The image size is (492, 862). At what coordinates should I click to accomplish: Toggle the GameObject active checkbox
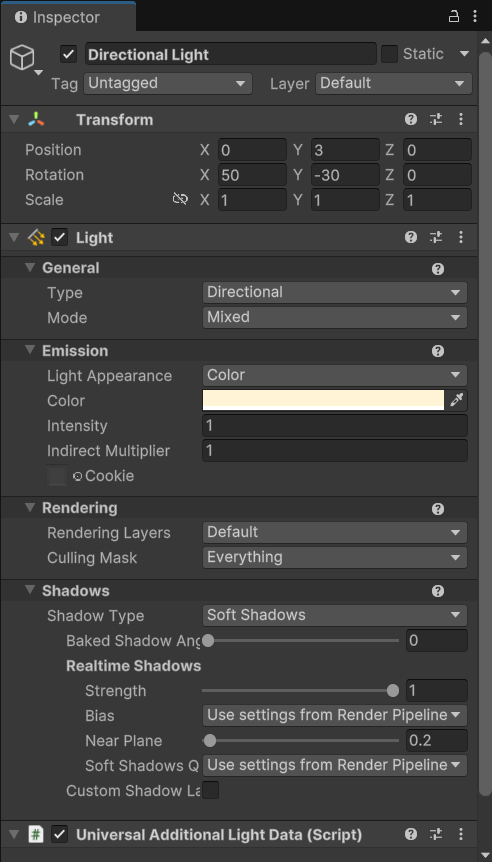click(x=68, y=54)
